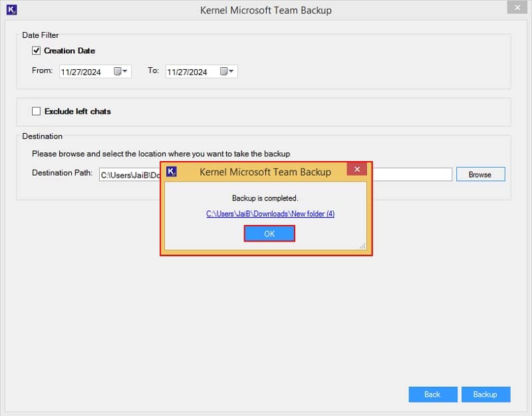The height and width of the screenshot is (416, 532).
Task: Click the Kernel logo icon in the dialog title
Action: [x=172, y=172]
